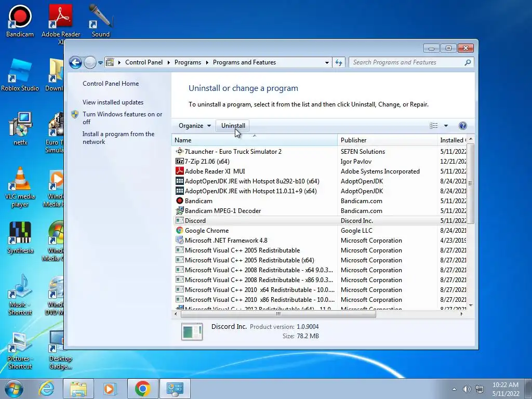
Task: Select Programs and Features breadcrumb
Action: (244, 62)
